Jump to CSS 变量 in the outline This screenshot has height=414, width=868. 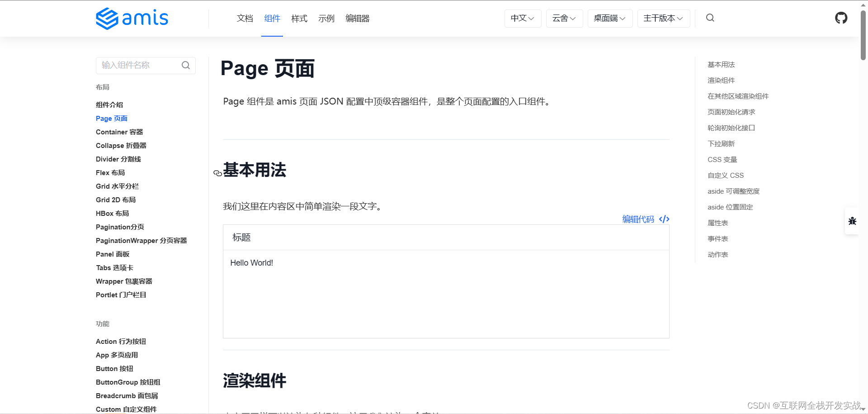pos(722,160)
